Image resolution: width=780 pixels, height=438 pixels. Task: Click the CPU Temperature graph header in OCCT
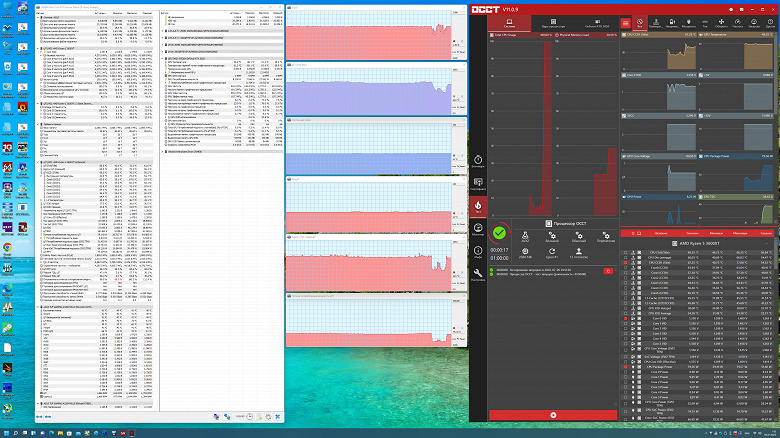click(735, 35)
